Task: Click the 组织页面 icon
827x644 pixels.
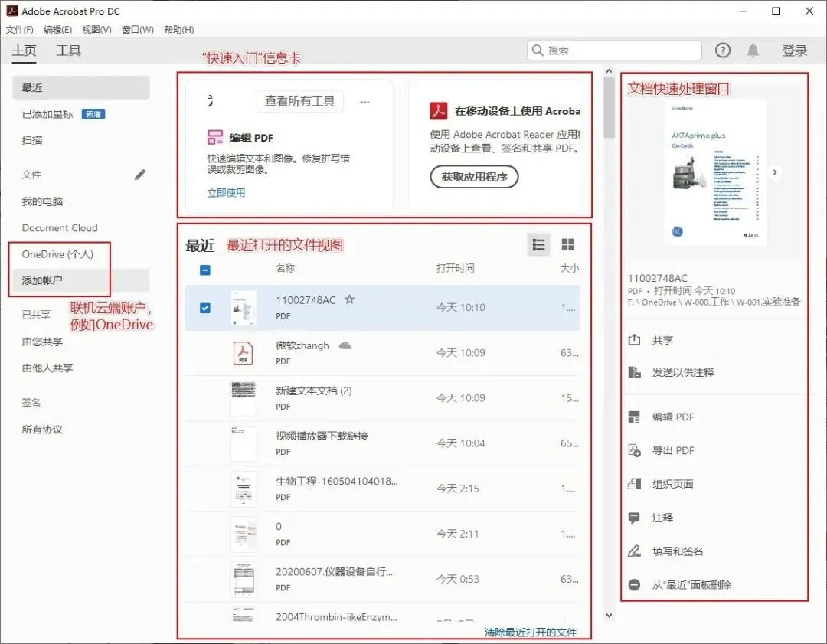Action: point(634,484)
